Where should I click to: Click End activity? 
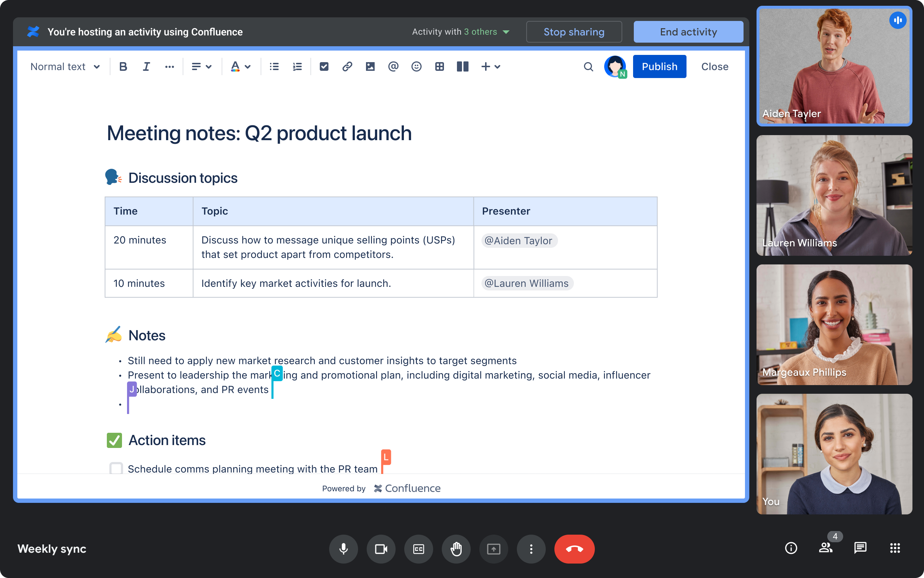click(688, 32)
